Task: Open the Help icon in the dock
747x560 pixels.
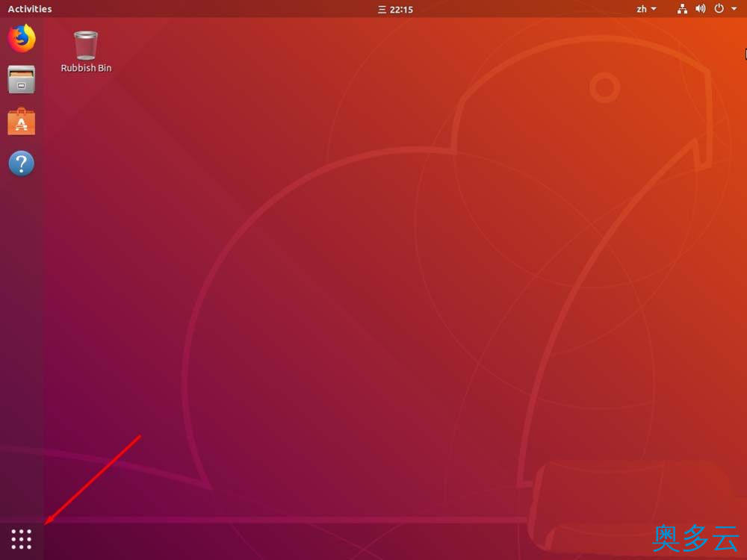Action: point(22,164)
